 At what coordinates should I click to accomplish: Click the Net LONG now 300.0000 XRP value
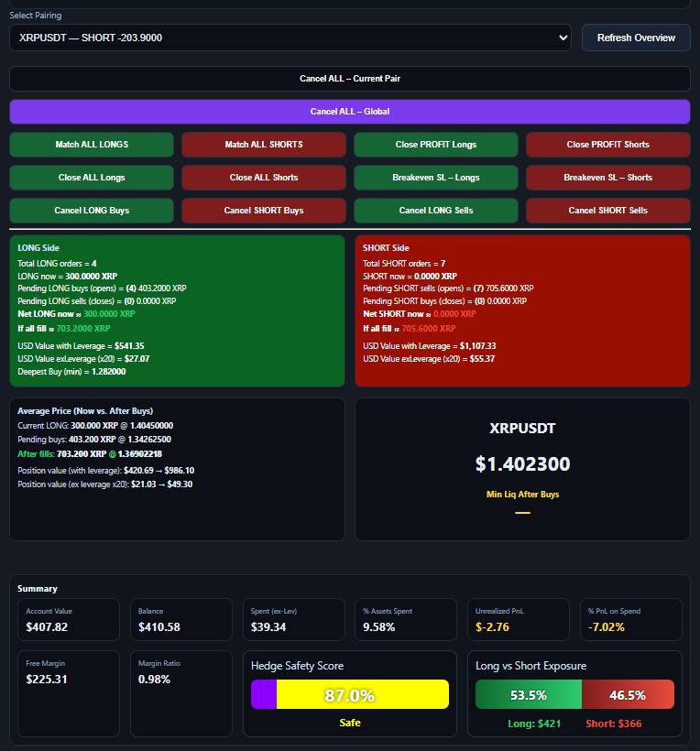click(109, 314)
